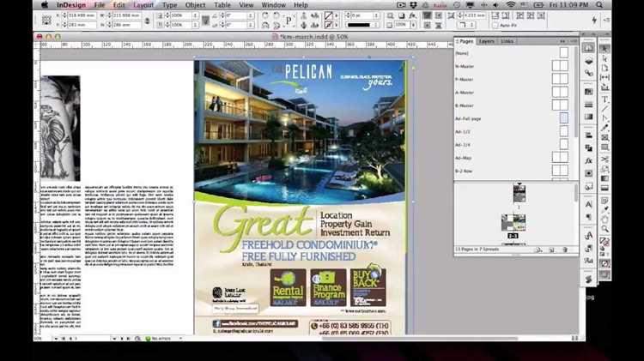Screen dimensions: 644x361
Task: Open stroke color dropdown arrow
Action: 337,25
